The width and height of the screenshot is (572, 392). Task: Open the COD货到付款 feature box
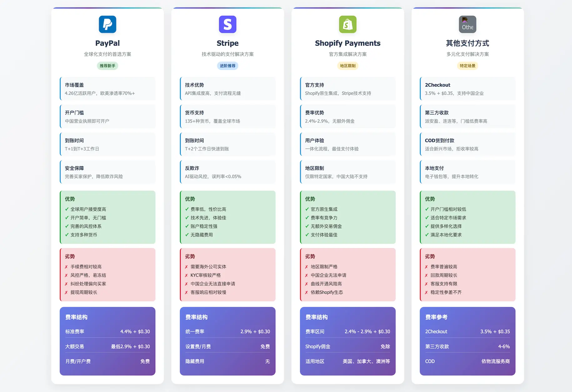pyautogui.click(x=468, y=144)
